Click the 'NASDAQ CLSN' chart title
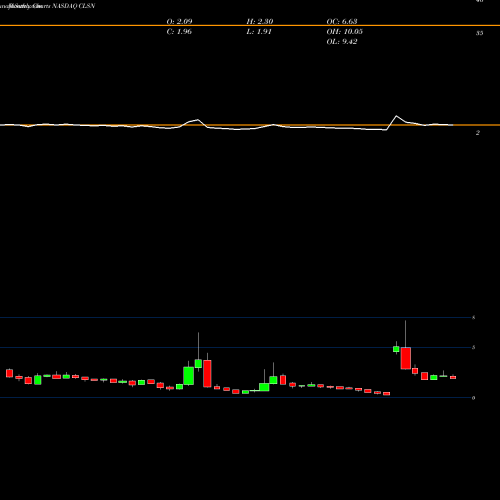 [x=74, y=6]
